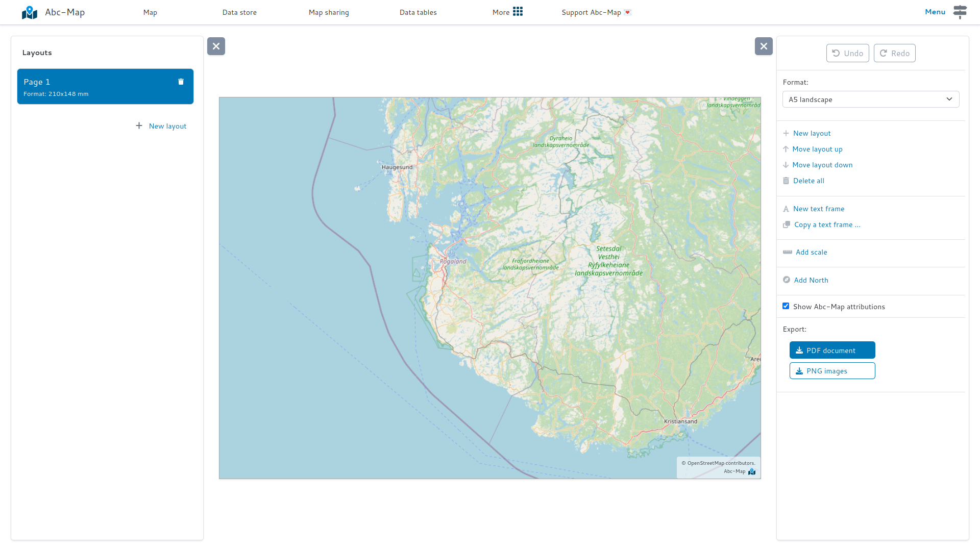Click PNG images export button
The image size is (980, 551).
coord(832,370)
